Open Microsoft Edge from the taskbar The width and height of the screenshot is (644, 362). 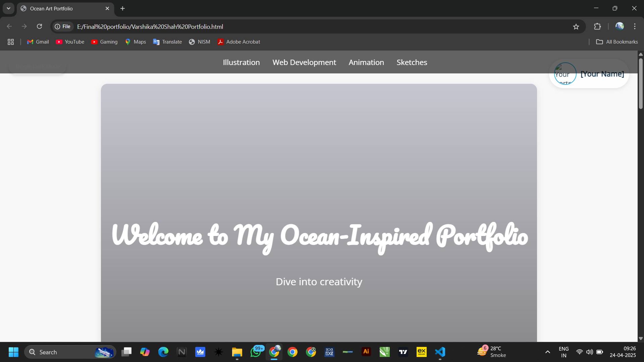pos(163,352)
